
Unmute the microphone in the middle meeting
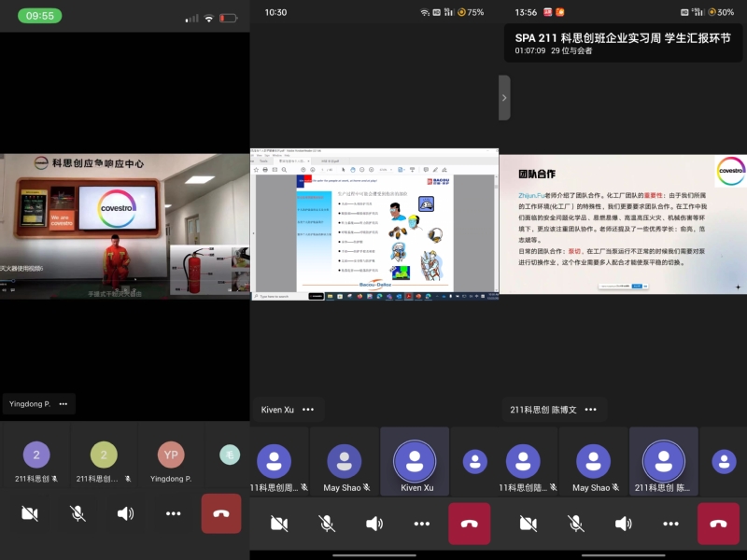327,524
